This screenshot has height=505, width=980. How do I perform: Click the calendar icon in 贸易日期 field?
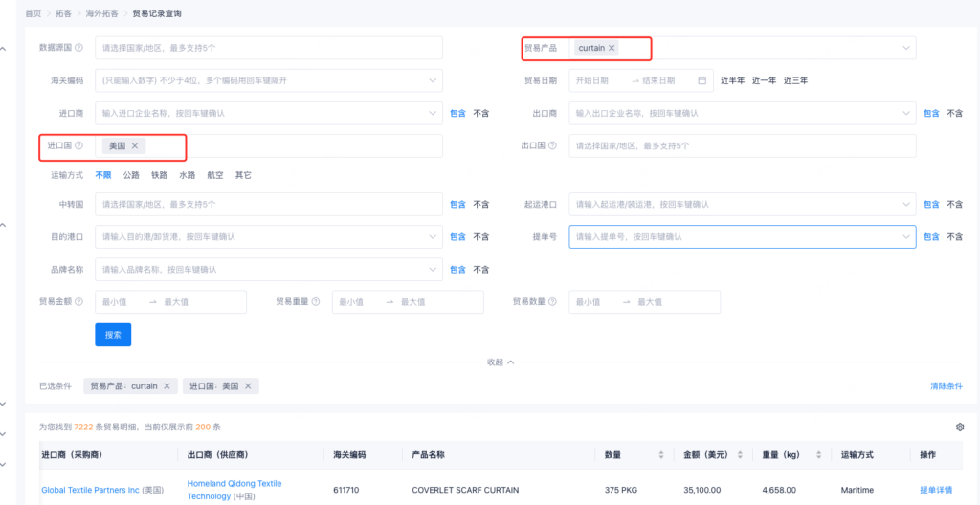coord(702,80)
